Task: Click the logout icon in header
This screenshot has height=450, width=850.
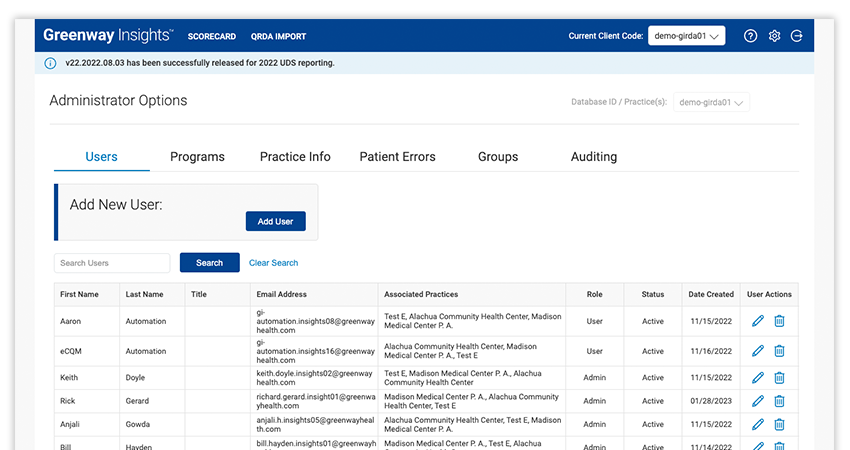Action: point(797,36)
